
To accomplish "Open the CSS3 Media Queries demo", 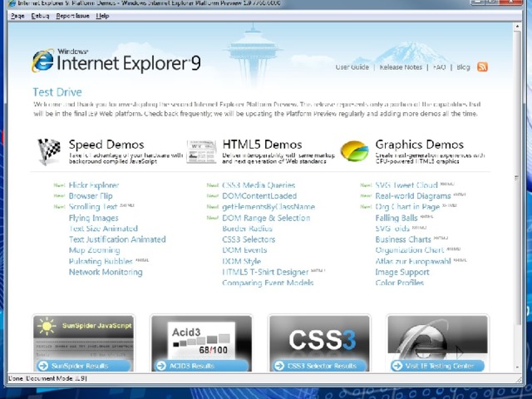I will point(259,185).
